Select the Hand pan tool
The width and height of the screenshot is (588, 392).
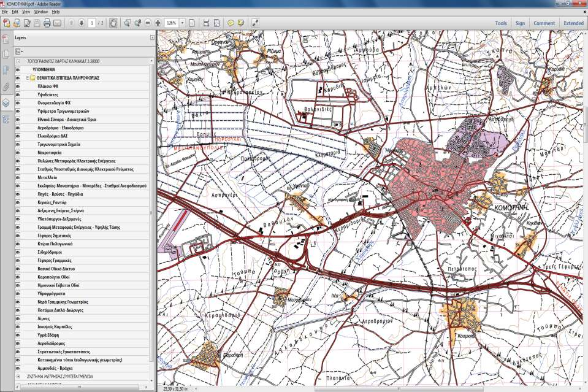[113, 23]
